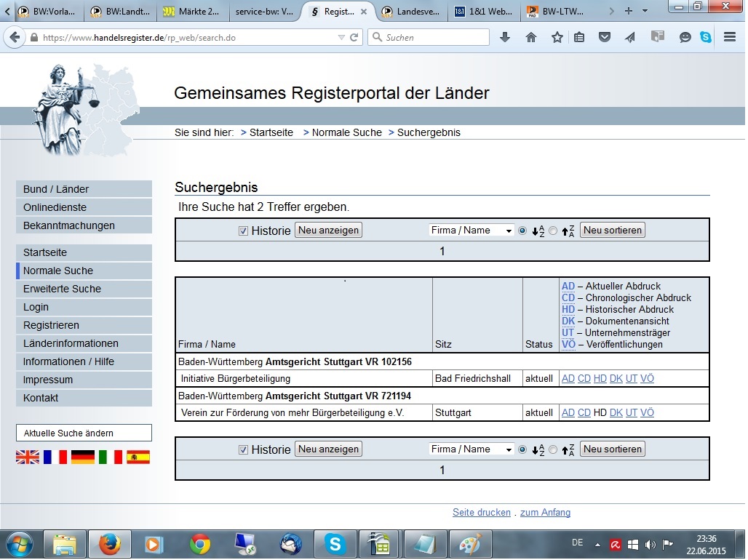Open Erweiterte Suche in the sidebar
Viewport: 748px width, 560px height.
click(62, 289)
